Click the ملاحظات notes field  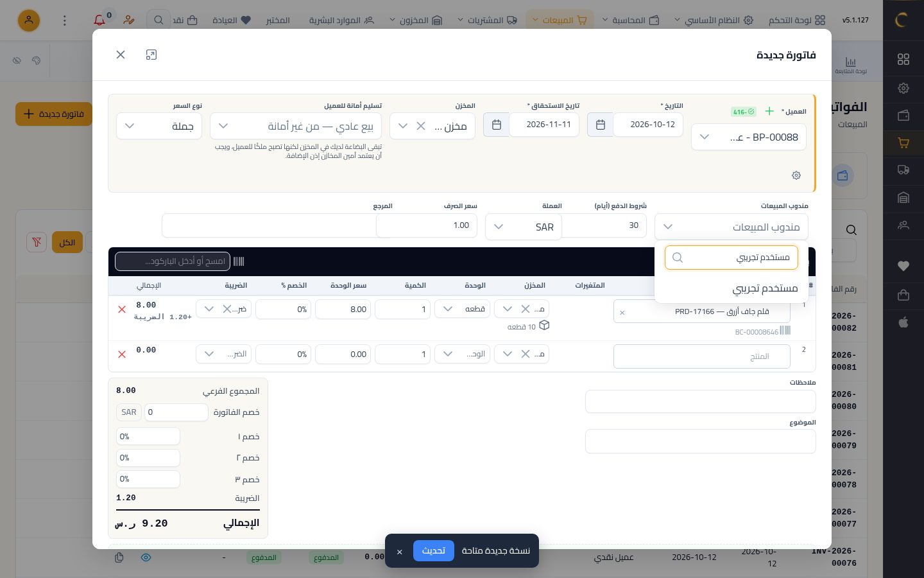tap(701, 401)
